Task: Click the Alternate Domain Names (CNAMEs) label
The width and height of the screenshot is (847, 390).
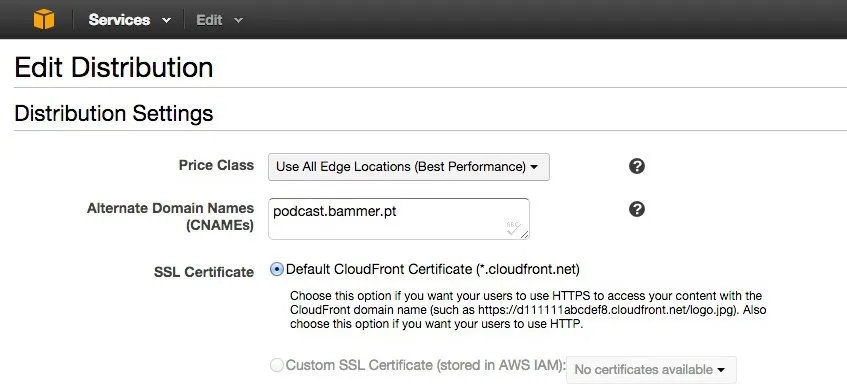Action: click(170, 217)
